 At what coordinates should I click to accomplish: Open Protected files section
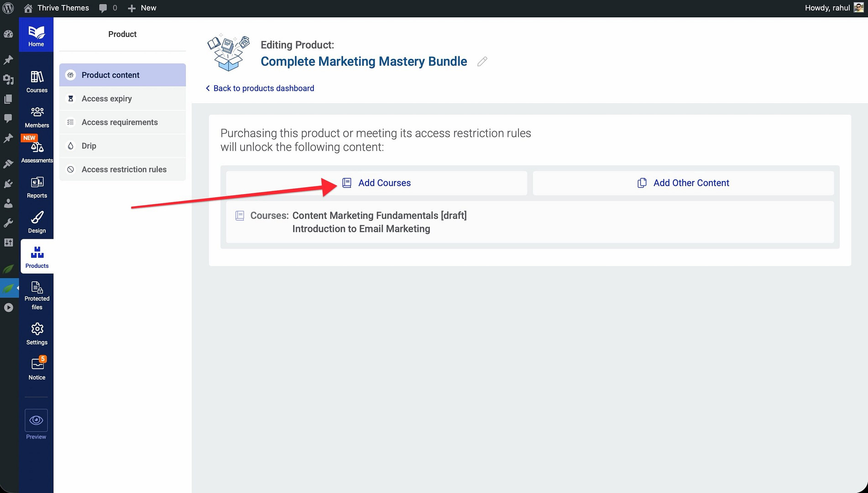click(37, 295)
